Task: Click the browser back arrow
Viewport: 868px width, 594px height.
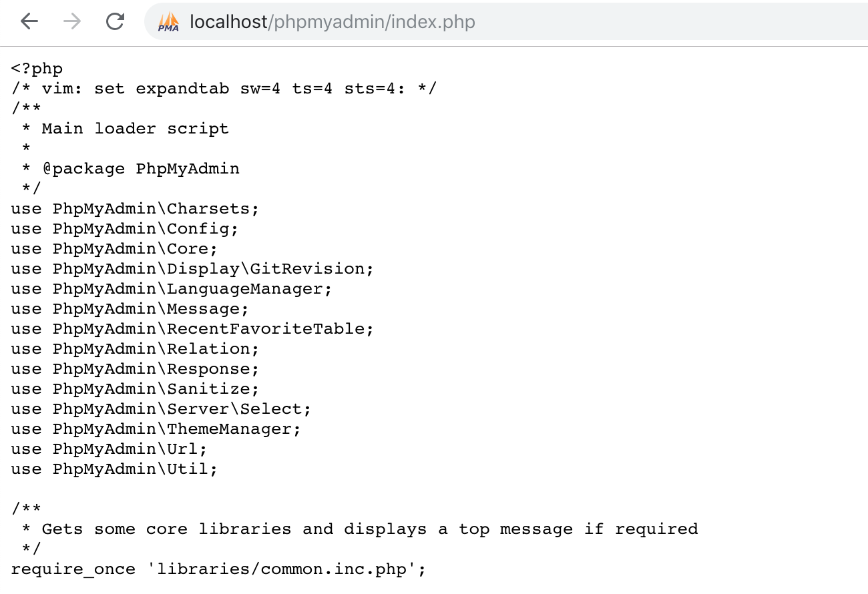Action: point(29,22)
